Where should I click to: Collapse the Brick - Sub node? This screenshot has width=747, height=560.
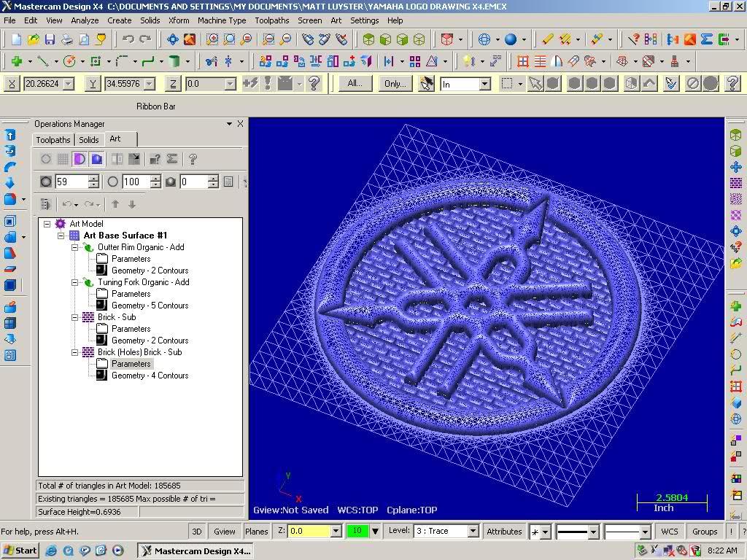pos(75,317)
